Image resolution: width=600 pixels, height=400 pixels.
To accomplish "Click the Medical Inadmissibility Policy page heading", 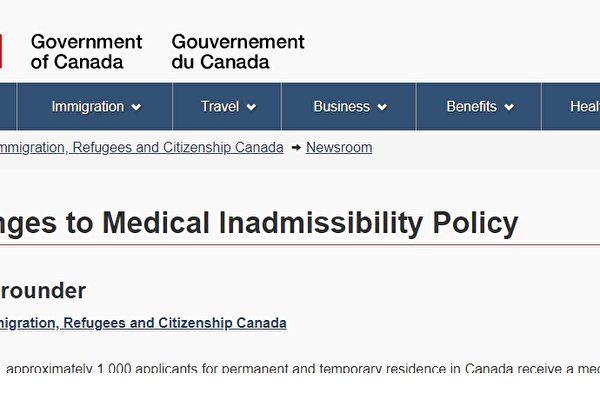I will click(259, 223).
